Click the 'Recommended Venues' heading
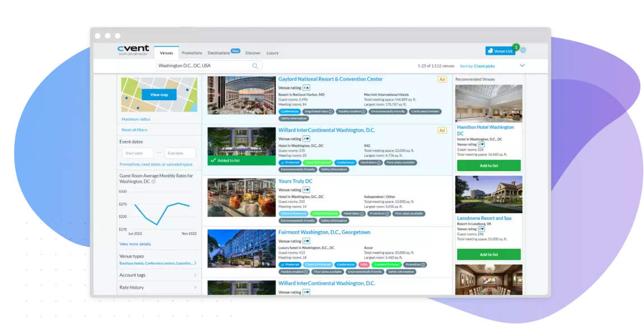 (x=475, y=79)
